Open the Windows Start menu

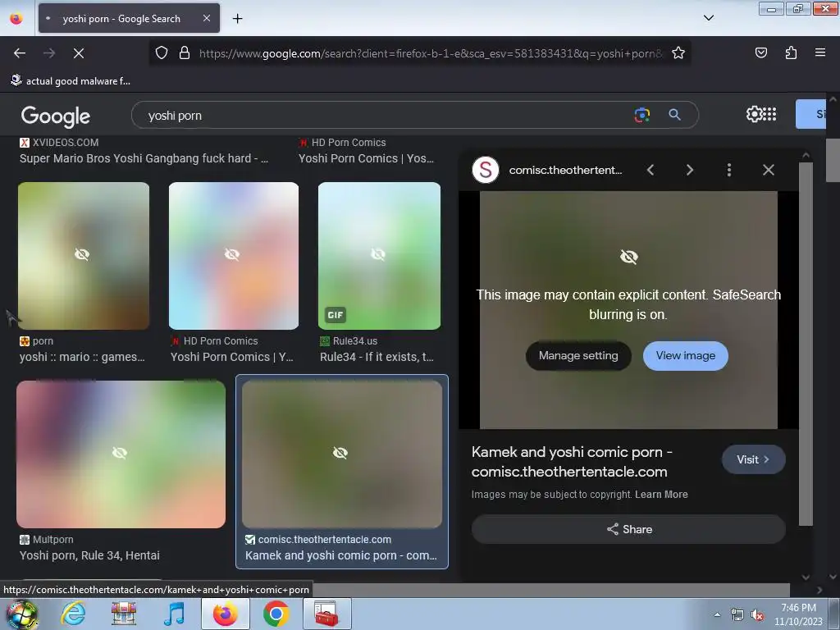21,614
